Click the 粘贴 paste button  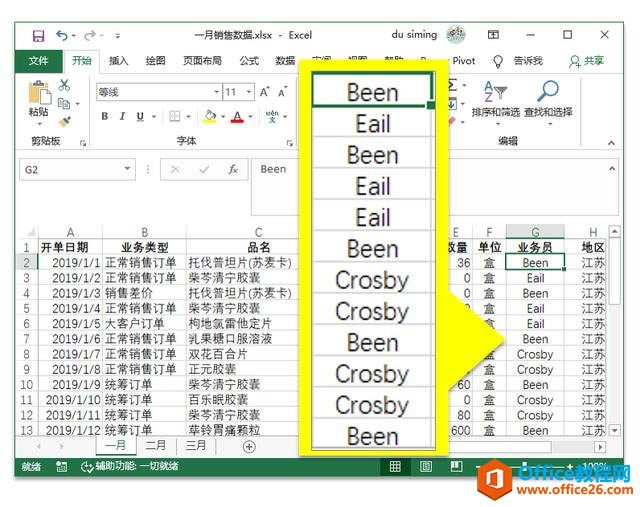click(x=39, y=102)
